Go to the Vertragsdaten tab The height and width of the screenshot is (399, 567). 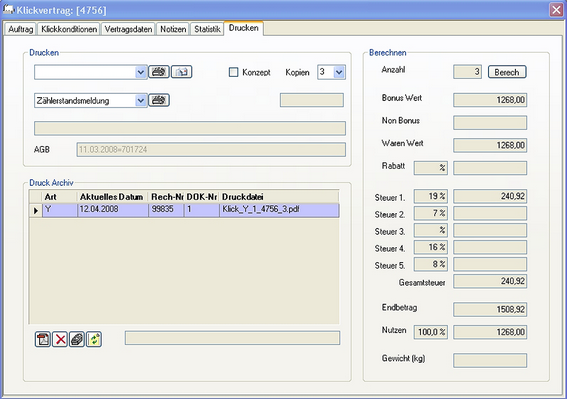pyautogui.click(x=128, y=29)
